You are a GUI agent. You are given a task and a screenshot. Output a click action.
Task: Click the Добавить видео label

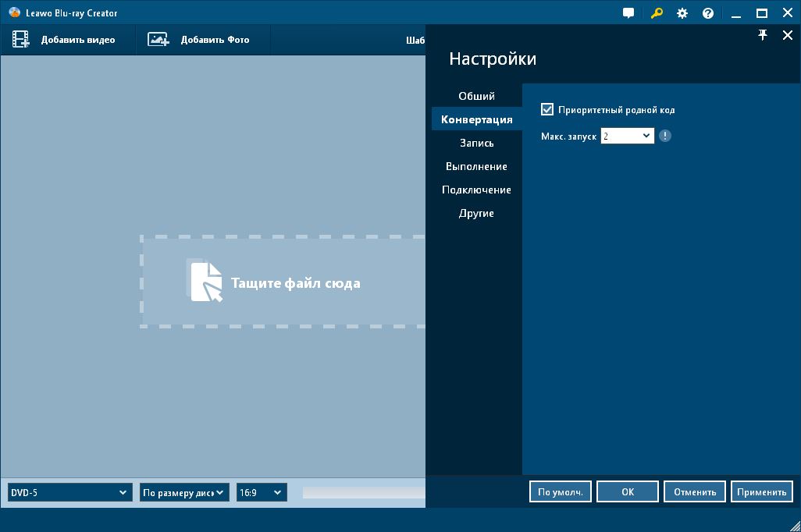click(x=78, y=40)
